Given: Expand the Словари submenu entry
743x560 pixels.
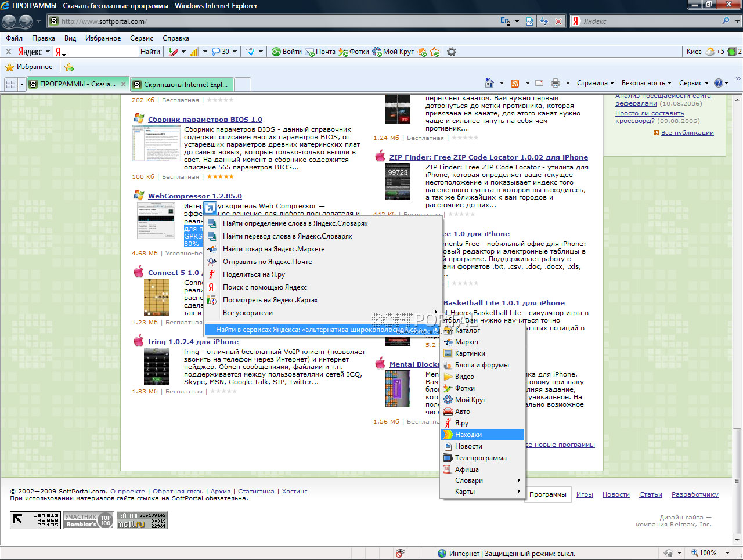Looking at the screenshot, I should (x=483, y=480).
